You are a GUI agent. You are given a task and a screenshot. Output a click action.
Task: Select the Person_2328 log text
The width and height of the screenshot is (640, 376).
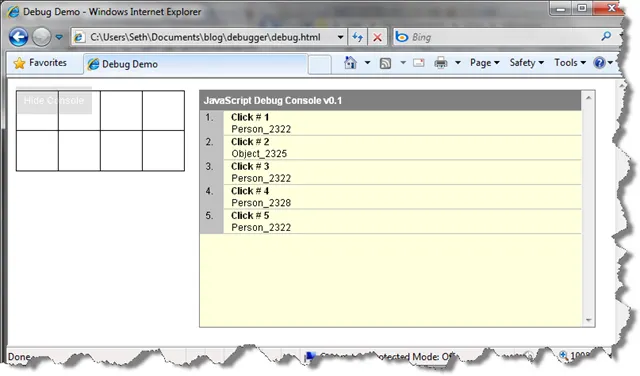click(261, 203)
